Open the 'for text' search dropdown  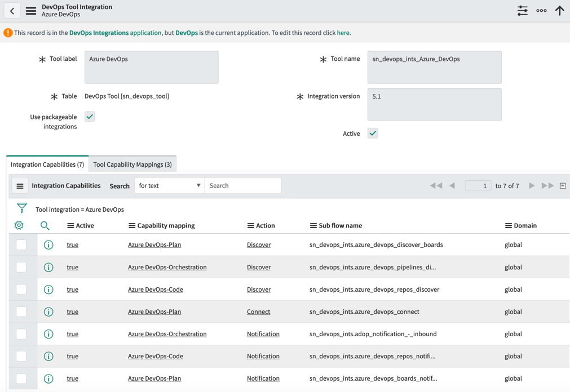click(x=169, y=186)
